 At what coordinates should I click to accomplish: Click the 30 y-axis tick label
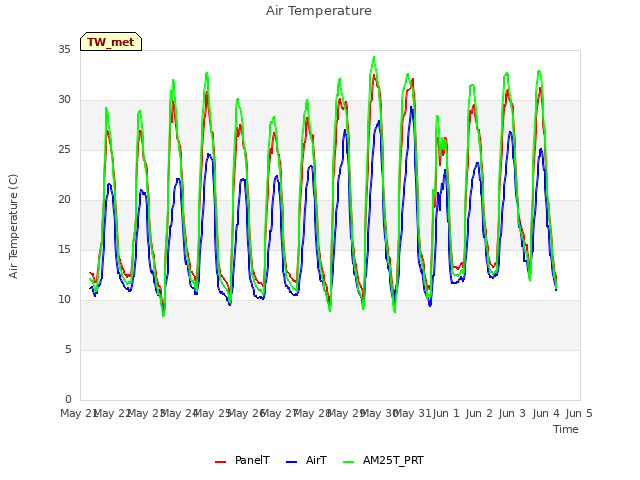coord(64,100)
